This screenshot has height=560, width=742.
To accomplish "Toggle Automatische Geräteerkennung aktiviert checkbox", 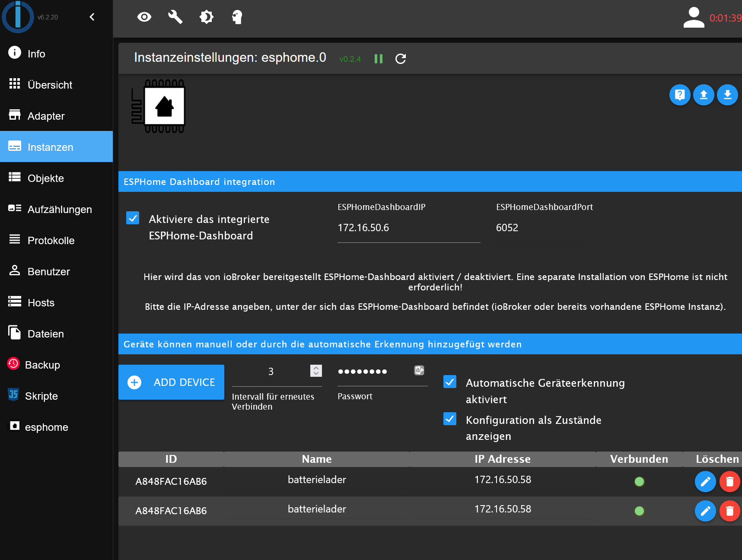I will coord(450,382).
